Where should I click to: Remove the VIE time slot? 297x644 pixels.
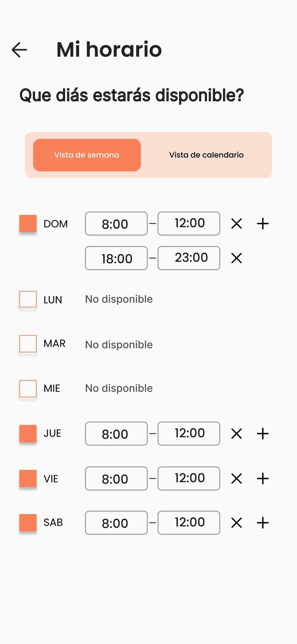click(236, 479)
